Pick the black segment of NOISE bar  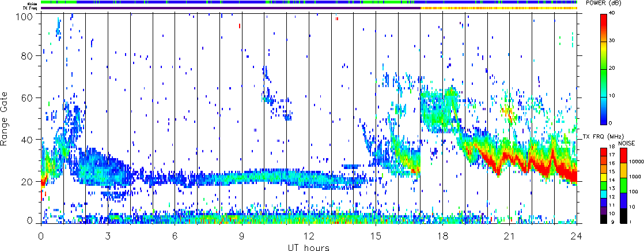tap(623, 216)
